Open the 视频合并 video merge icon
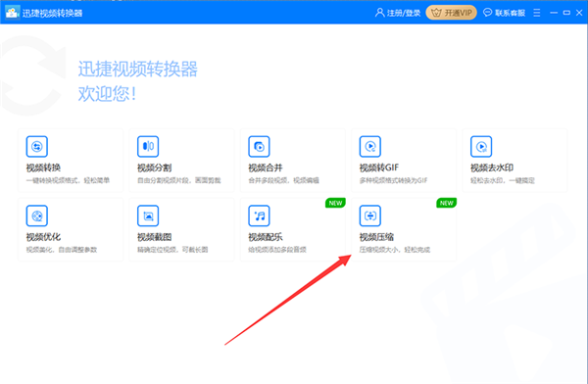Viewport: 588px width, 384px height. (259, 146)
